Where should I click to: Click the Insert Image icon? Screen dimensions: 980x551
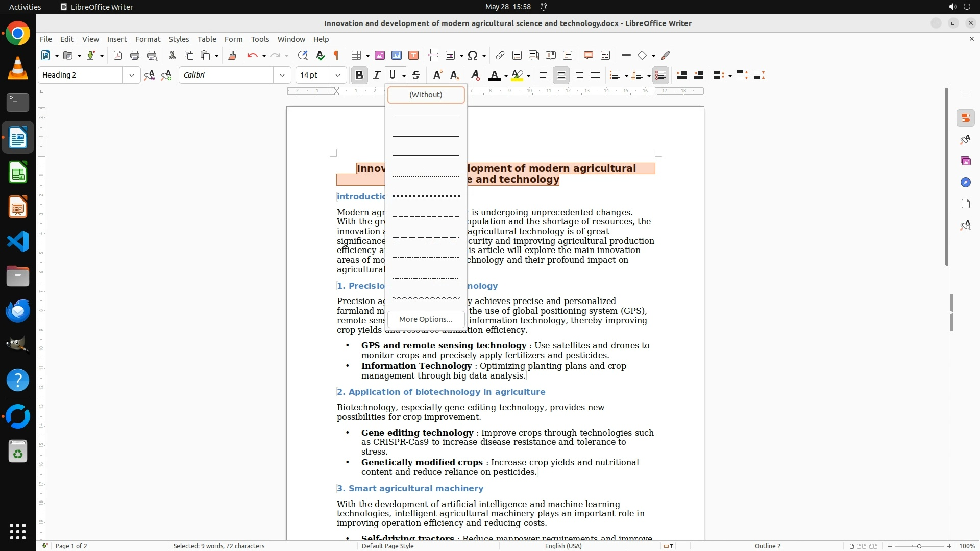click(379, 55)
